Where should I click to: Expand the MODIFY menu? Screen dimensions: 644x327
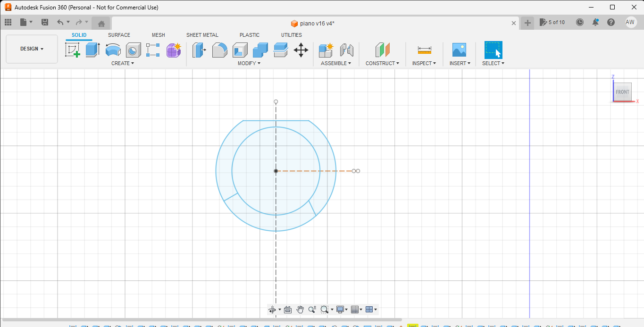[249, 63]
